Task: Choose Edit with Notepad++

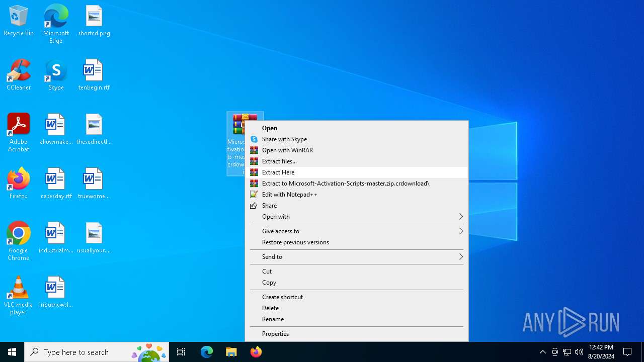Action: [x=356, y=195]
